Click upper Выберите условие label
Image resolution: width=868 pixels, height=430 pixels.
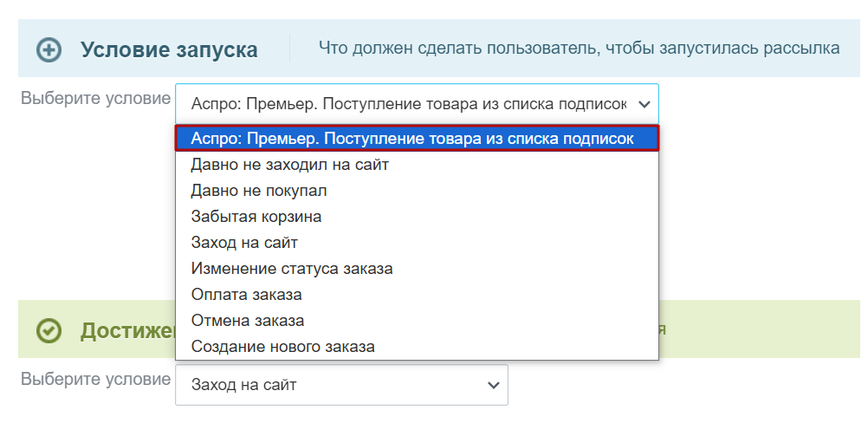[96, 99]
